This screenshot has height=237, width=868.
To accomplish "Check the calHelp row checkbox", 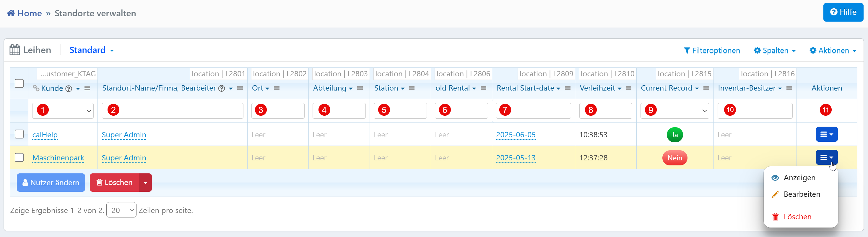I will click(19, 134).
